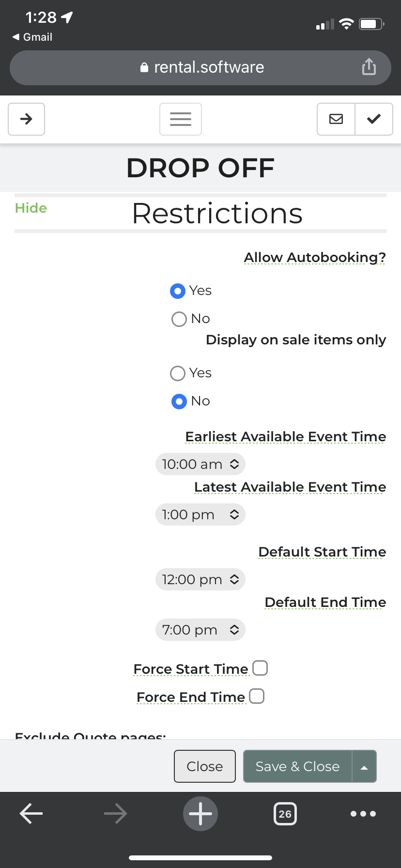The image size is (401, 868).
Task: Open the Earliest Available Event Time dropdown
Action: click(200, 465)
